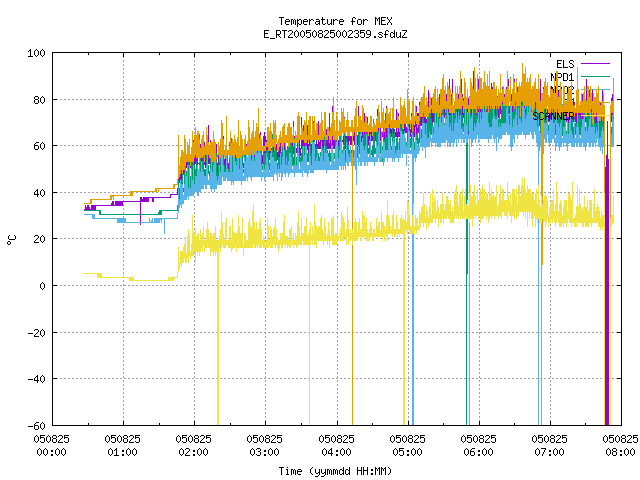Screen dimensions: 640x480
Task: Pick the yellow SCANNER legend line sample
Action: (x=595, y=116)
